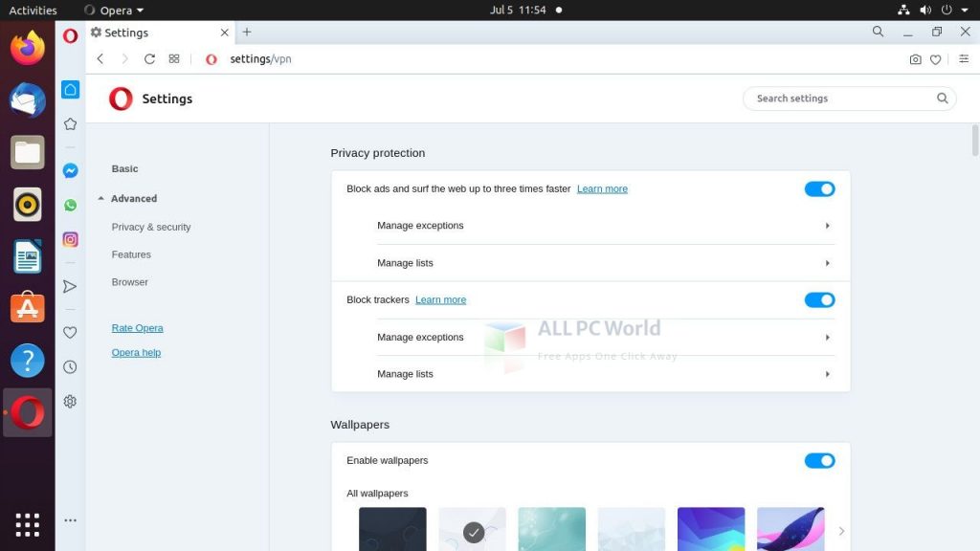Image resolution: width=980 pixels, height=551 pixels.
Task: Open the heart Pinboards icon in sidebar
Action: [x=70, y=332]
